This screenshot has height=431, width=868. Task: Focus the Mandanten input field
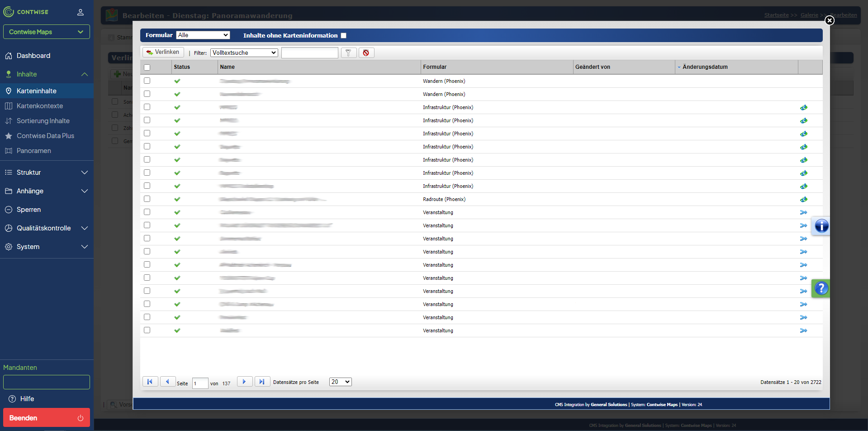(47, 382)
